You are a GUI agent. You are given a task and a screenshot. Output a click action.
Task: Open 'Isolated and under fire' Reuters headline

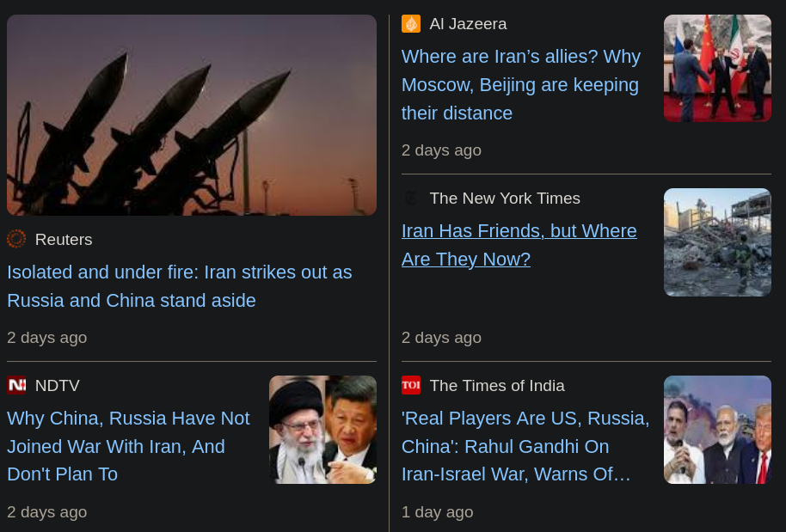(x=180, y=286)
